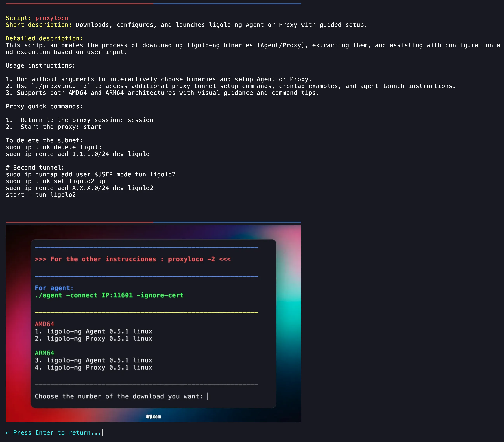Select option 2 ligolo-ng Proxy AMD64
504x442 pixels.
(x=93, y=339)
